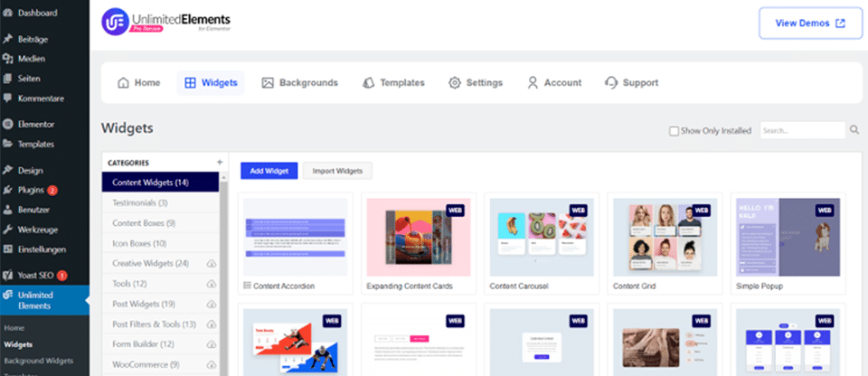Click the Seiten pages icon

(x=8, y=79)
